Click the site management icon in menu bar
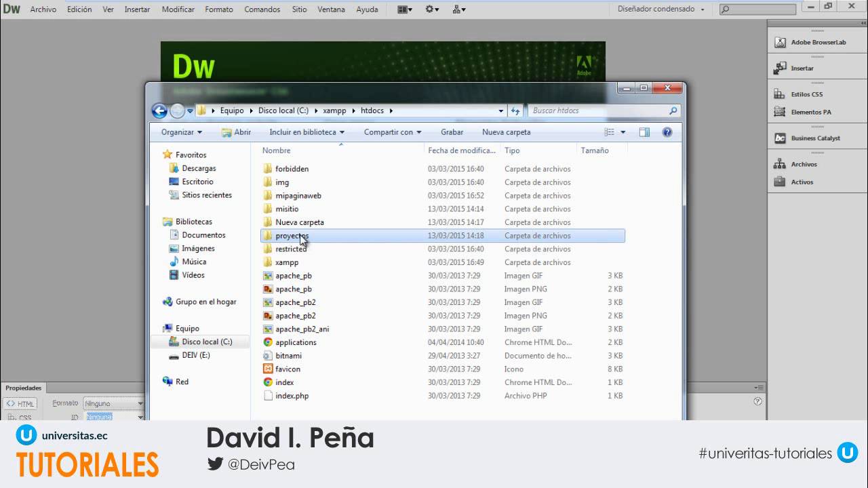This screenshot has width=868, height=488. click(x=459, y=9)
